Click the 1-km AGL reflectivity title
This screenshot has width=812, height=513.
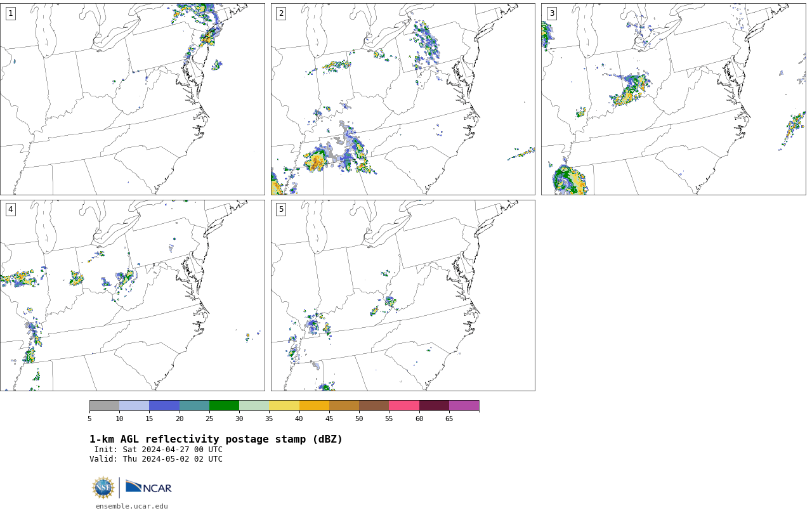(x=216, y=439)
